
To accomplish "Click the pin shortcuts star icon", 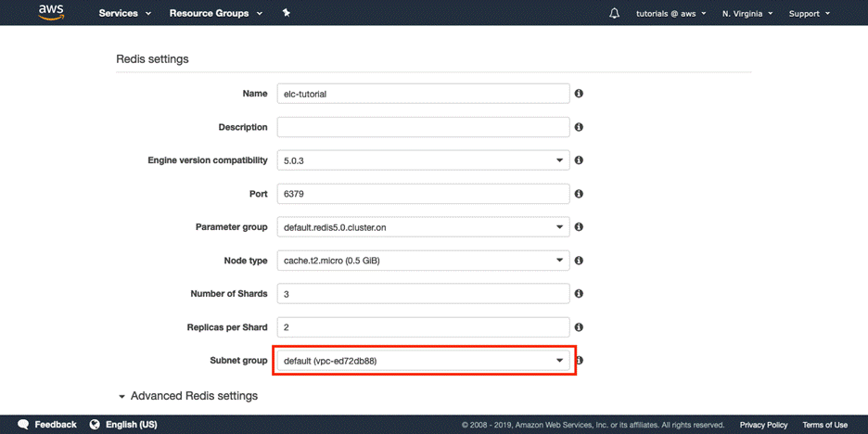I will coord(287,13).
